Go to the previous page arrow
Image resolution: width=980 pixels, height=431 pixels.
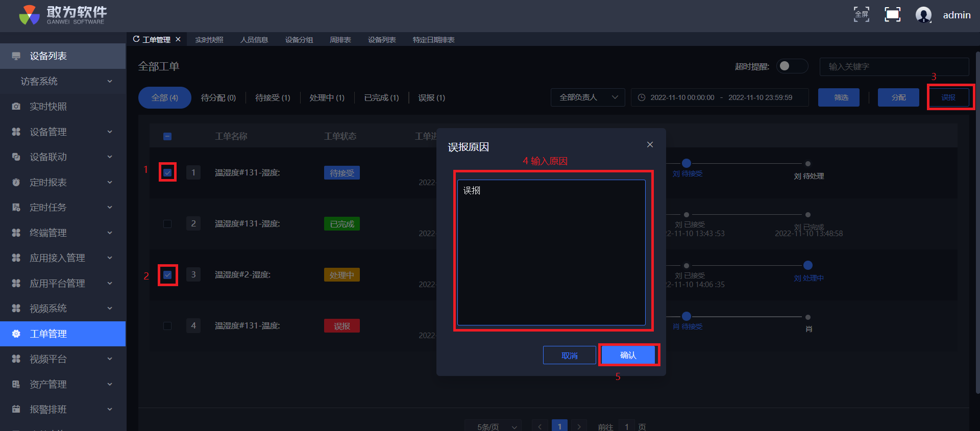pyautogui.click(x=540, y=426)
